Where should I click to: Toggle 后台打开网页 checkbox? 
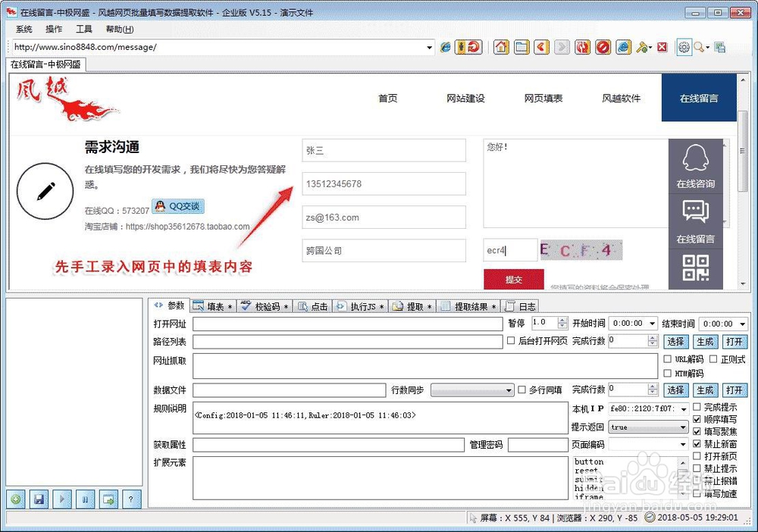(510, 341)
